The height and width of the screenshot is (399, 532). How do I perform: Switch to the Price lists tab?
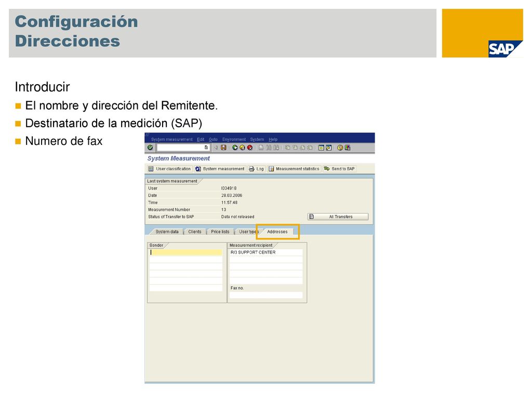coord(220,232)
